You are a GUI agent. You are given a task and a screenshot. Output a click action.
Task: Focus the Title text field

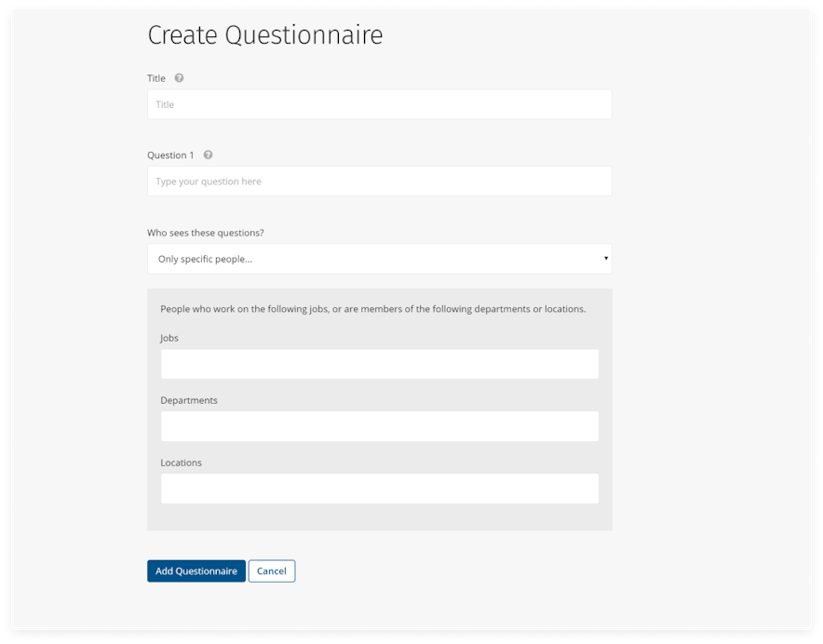379,104
